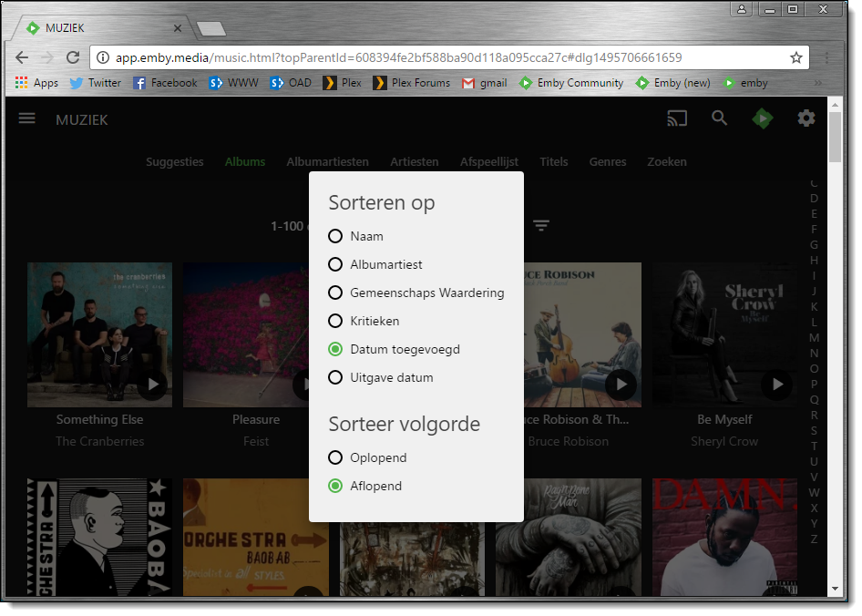862x616 pixels.
Task: Switch to Albums tab
Action: tap(244, 161)
